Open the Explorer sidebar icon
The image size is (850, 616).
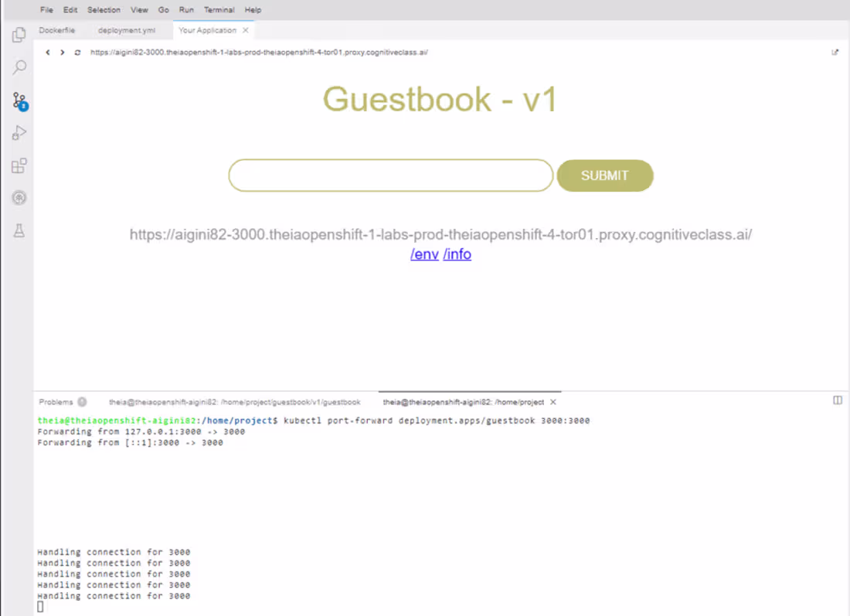pos(19,34)
